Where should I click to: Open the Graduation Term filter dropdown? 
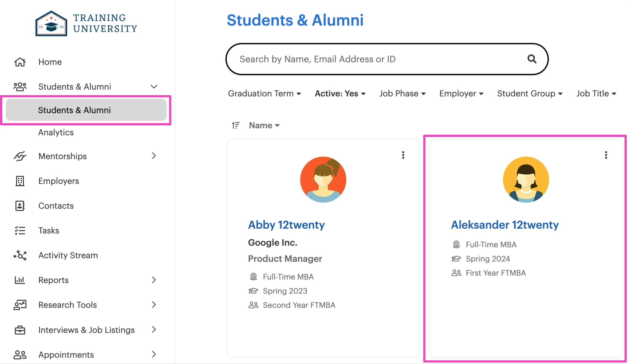pyautogui.click(x=264, y=93)
